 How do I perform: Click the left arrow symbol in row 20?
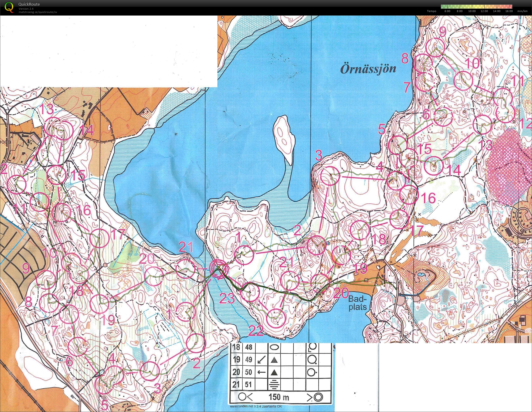pyautogui.click(x=261, y=372)
